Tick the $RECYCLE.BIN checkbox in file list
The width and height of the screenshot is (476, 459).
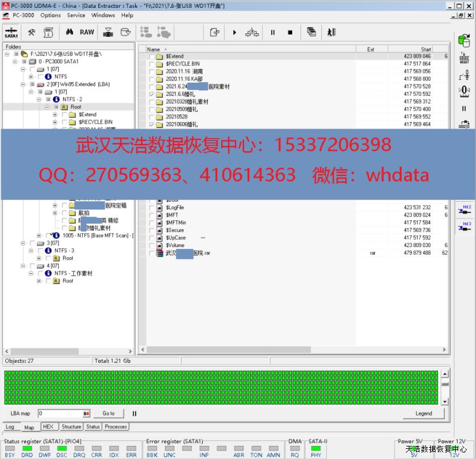pyautogui.click(x=152, y=64)
